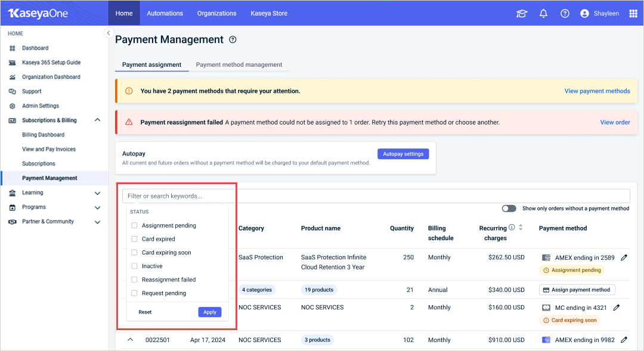Collapse order 0022501 row chevron

(130, 340)
